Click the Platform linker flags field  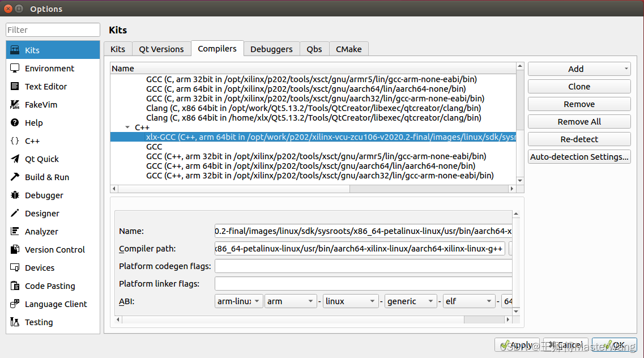pos(363,284)
